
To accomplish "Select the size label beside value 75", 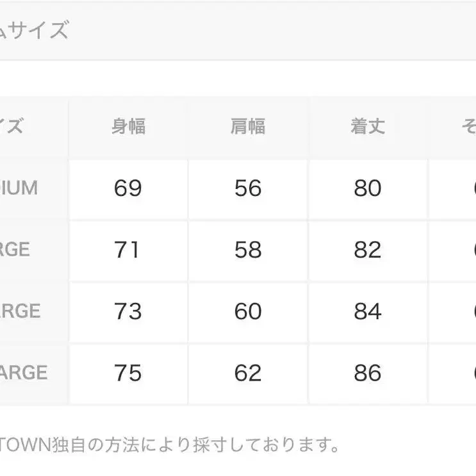I will [x=26, y=373].
